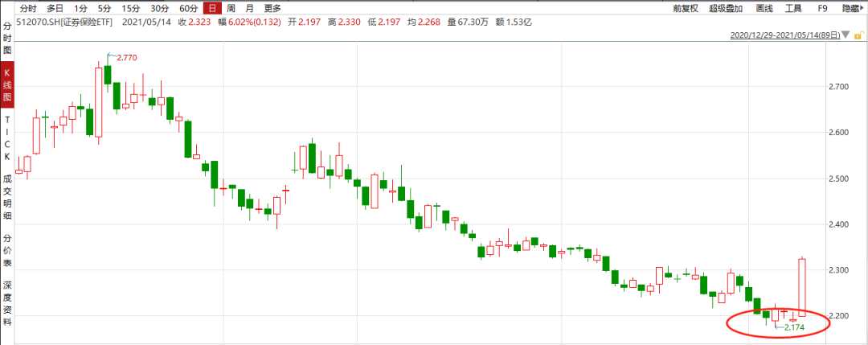This screenshot has height=345, width=868.
Task: Select the highlighted 日 daily tab
Action: coord(212,8)
